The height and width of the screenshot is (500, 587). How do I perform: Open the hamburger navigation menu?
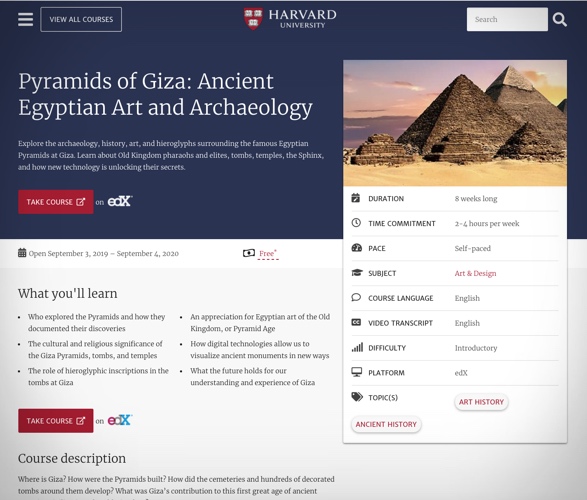click(25, 19)
